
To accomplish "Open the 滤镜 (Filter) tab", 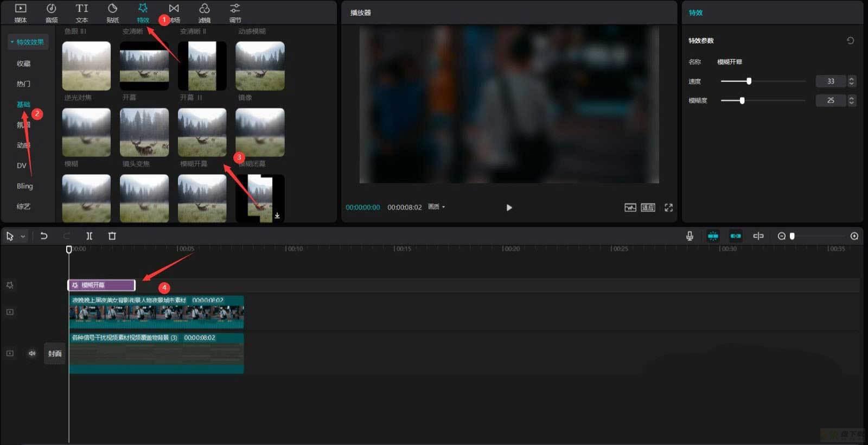I will click(x=205, y=12).
